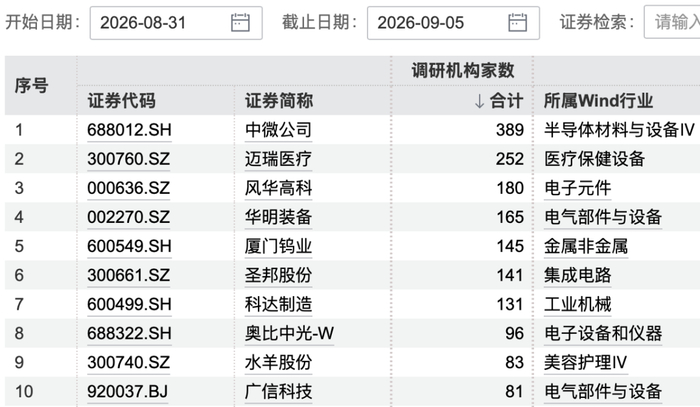Open stock code 600499.SH
The image size is (700, 407).
tap(129, 304)
